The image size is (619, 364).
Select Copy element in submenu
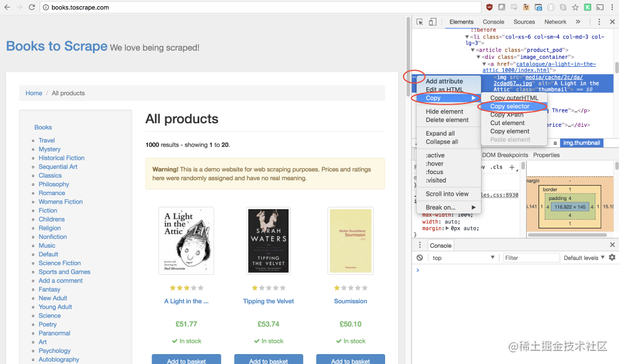(x=514, y=131)
